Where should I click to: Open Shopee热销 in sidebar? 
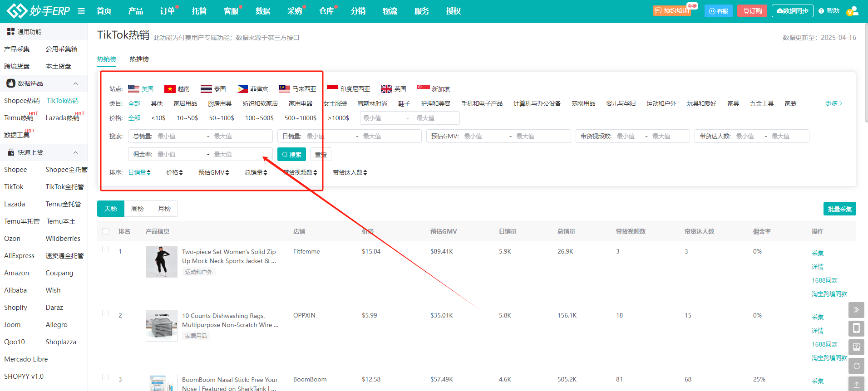pyautogui.click(x=22, y=101)
